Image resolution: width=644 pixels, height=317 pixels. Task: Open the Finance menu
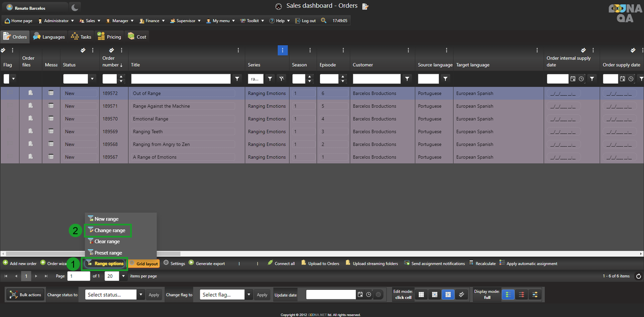pos(151,21)
